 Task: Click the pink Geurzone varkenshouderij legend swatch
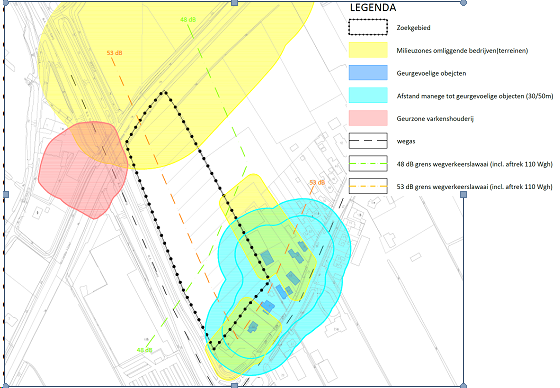click(x=368, y=118)
